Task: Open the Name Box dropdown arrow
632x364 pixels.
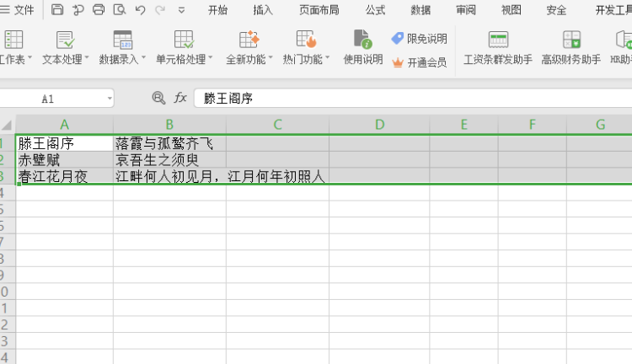Action: click(110, 99)
